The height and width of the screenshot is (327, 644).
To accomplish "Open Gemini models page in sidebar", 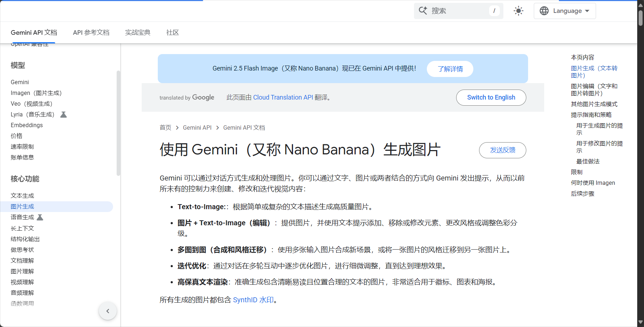I will click(x=20, y=82).
